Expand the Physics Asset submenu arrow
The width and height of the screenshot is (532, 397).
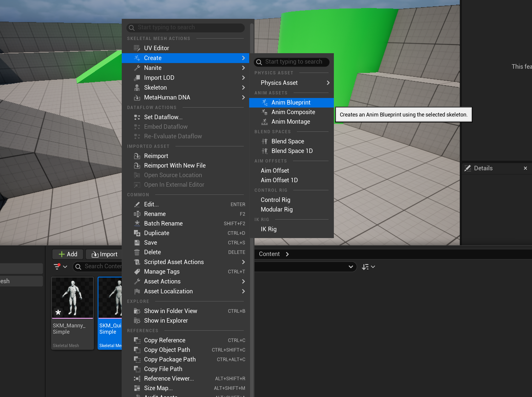328,83
